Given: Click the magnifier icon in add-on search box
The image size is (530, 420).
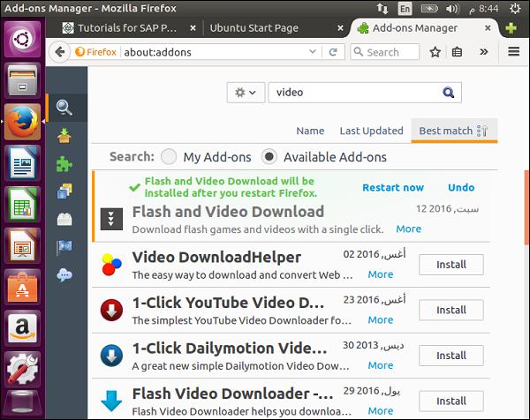Looking at the screenshot, I should [449, 92].
